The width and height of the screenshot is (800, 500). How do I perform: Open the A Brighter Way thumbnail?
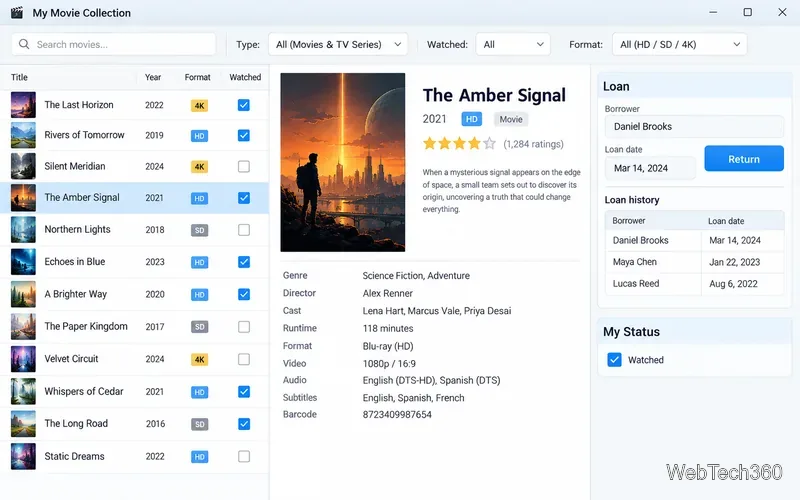pyautogui.click(x=23, y=294)
